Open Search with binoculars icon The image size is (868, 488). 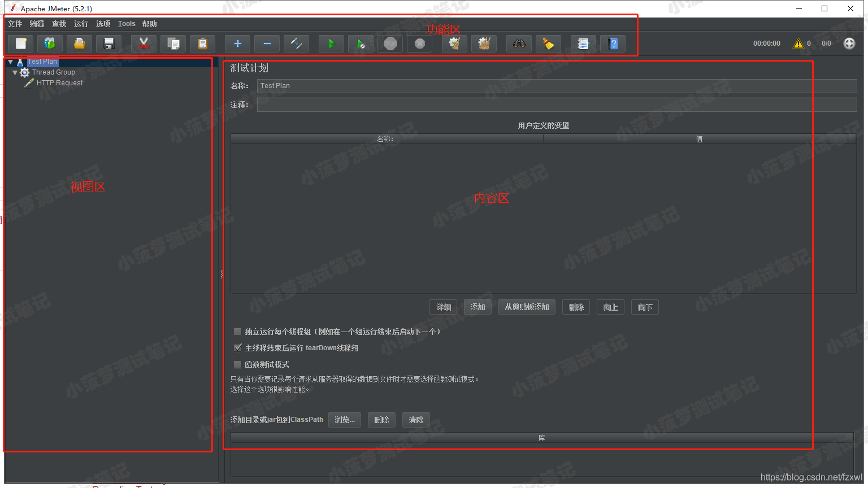click(x=519, y=43)
